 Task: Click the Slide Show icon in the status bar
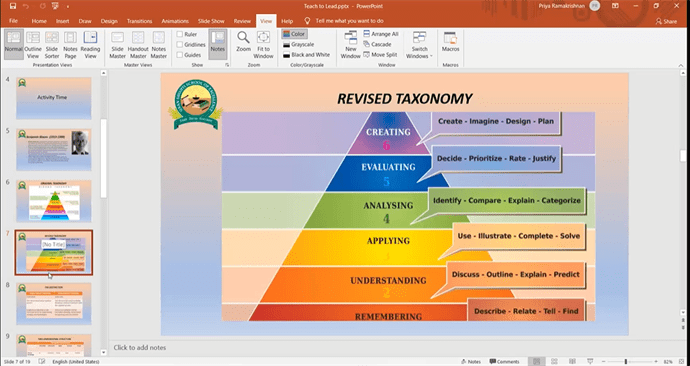pos(590,362)
